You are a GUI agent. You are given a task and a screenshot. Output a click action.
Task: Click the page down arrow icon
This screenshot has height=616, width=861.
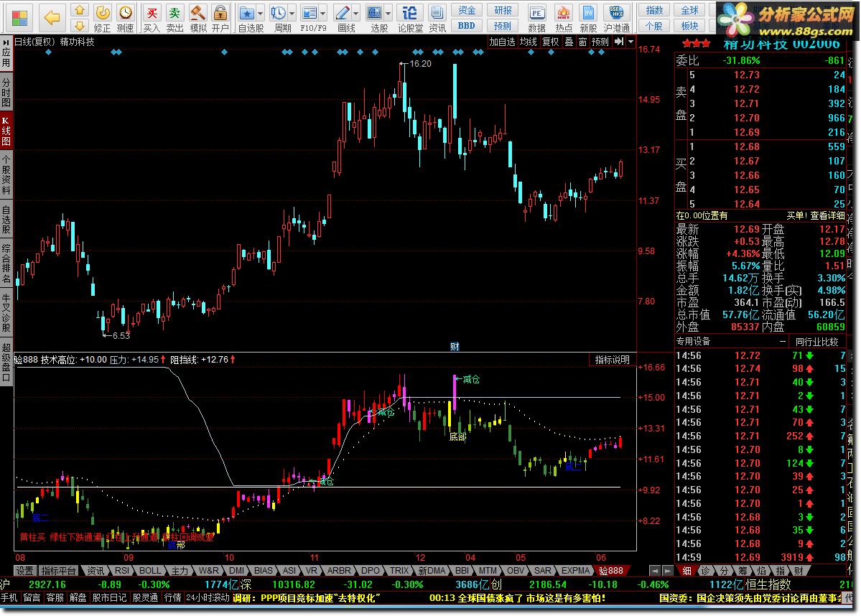click(x=80, y=25)
